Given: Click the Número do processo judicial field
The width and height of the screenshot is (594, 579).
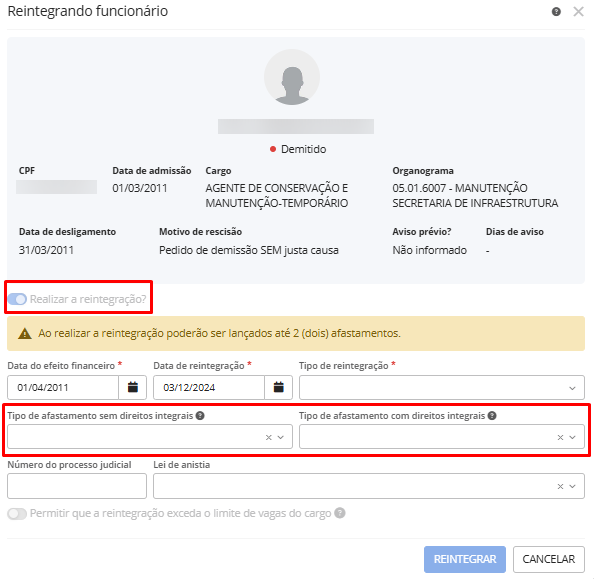Looking at the screenshot, I should pyautogui.click(x=77, y=486).
